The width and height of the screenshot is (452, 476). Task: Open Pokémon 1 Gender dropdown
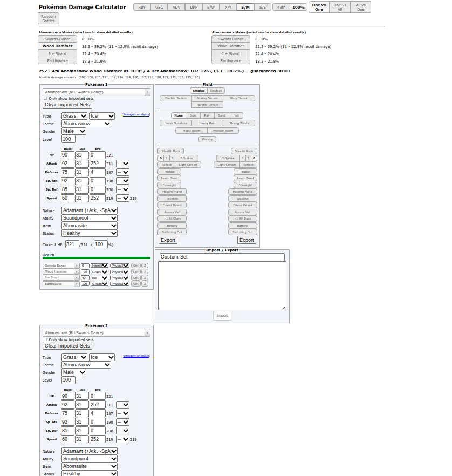74,131
